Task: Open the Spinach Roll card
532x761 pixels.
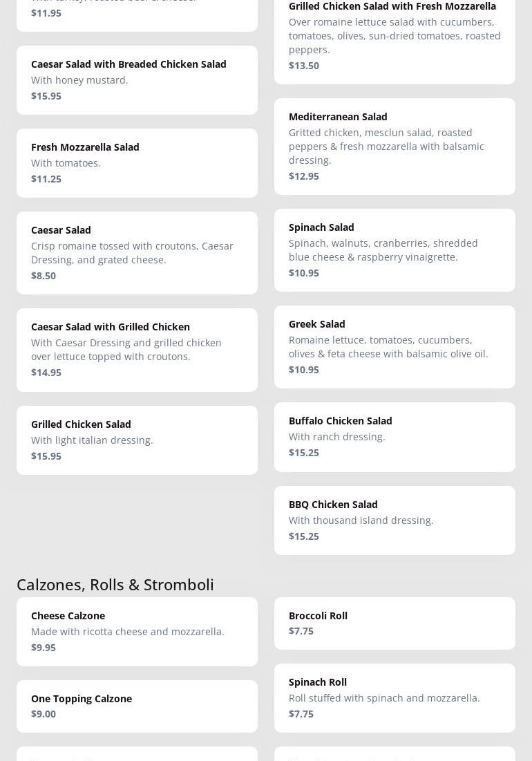Action: pyautogui.click(x=395, y=698)
